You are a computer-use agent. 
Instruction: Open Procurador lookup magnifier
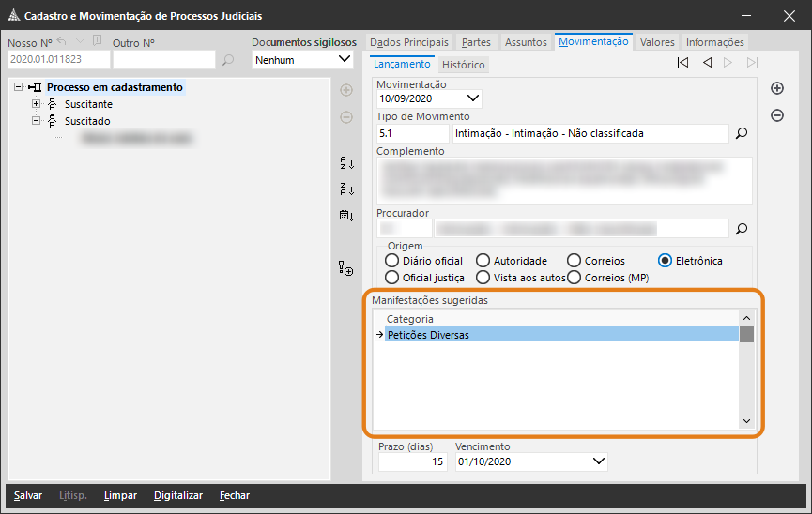tap(741, 228)
